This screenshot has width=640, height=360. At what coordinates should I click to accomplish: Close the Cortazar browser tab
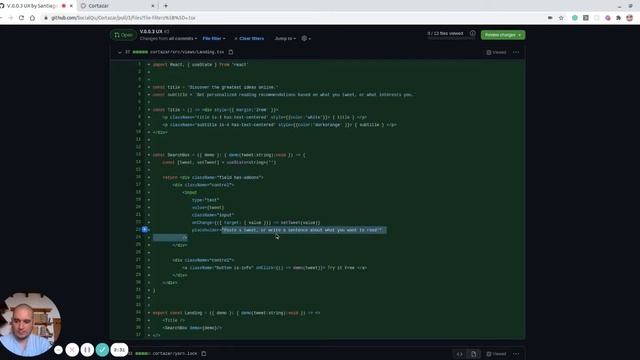click(x=153, y=6)
